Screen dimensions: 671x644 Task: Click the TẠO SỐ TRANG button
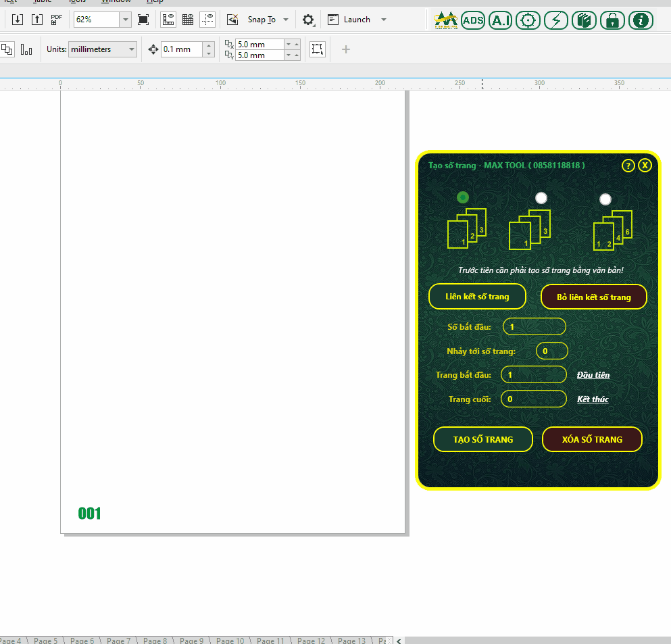click(x=482, y=439)
